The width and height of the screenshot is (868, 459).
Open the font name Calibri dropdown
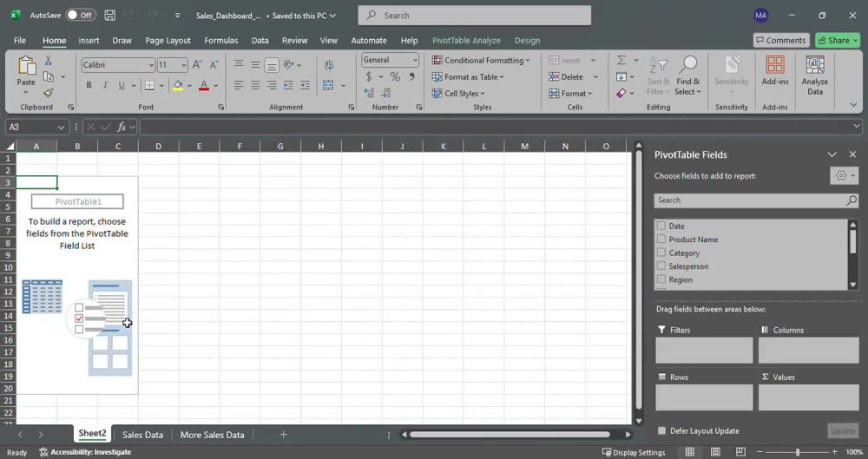pyautogui.click(x=150, y=65)
